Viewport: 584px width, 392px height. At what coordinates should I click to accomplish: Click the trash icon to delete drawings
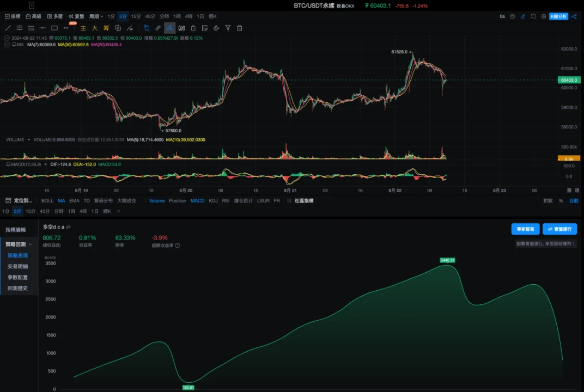coord(239,28)
